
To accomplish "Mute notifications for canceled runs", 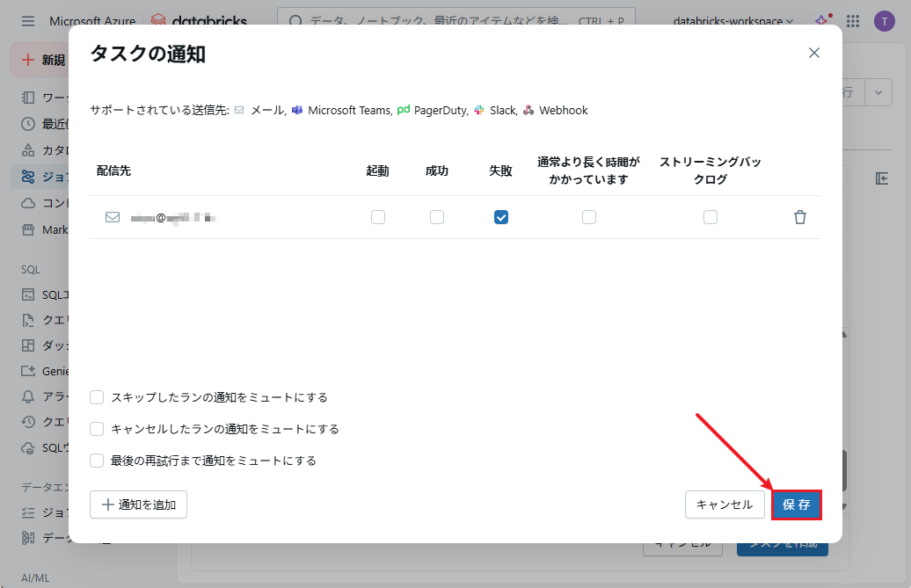I will [97, 429].
